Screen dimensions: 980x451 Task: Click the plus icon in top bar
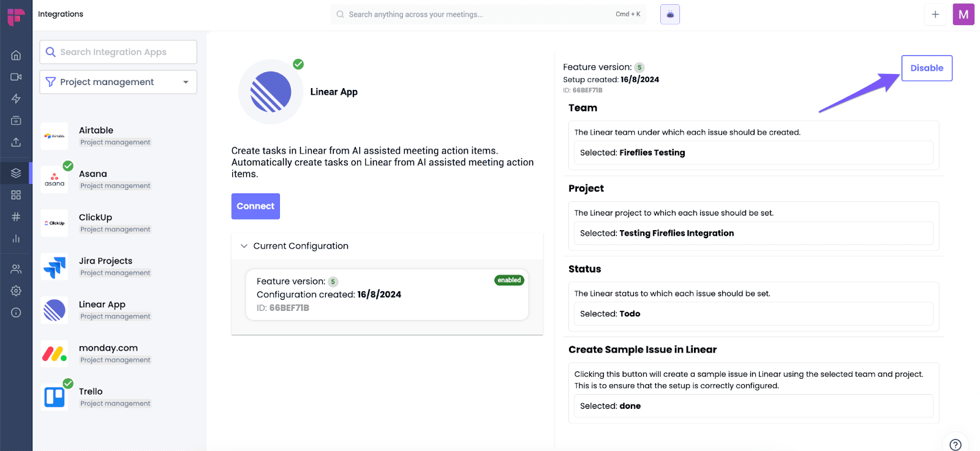pos(935,14)
